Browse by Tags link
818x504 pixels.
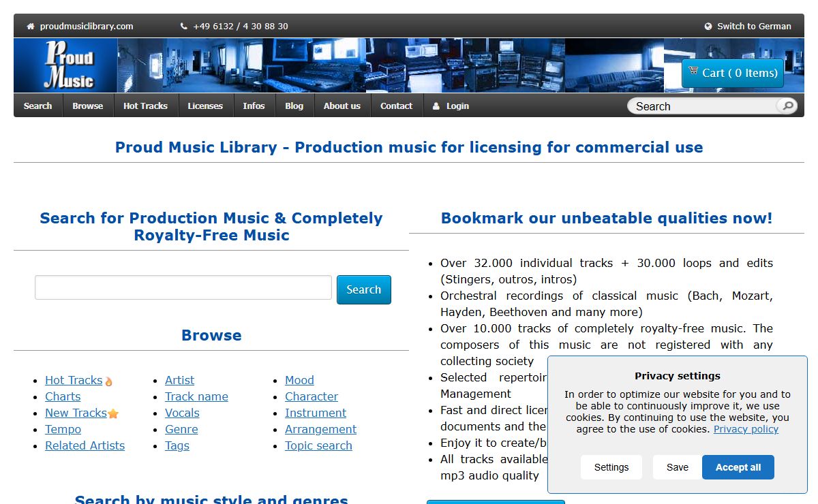click(177, 445)
